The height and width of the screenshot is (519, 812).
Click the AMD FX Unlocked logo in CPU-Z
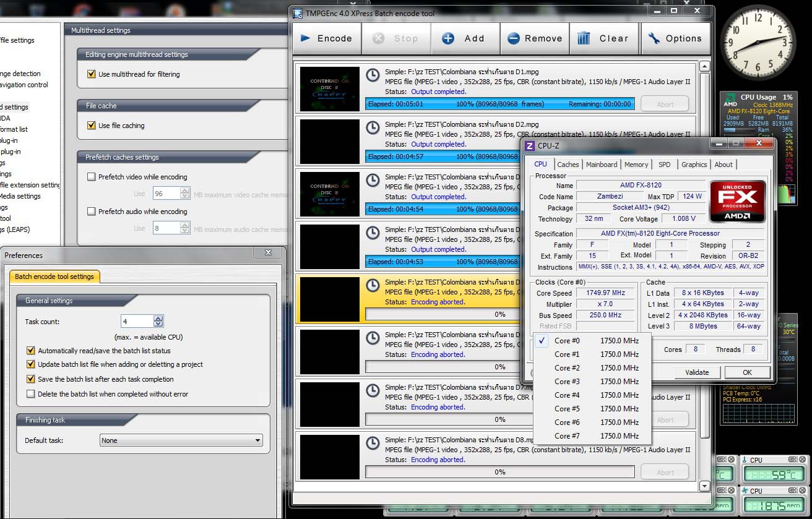coord(738,201)
